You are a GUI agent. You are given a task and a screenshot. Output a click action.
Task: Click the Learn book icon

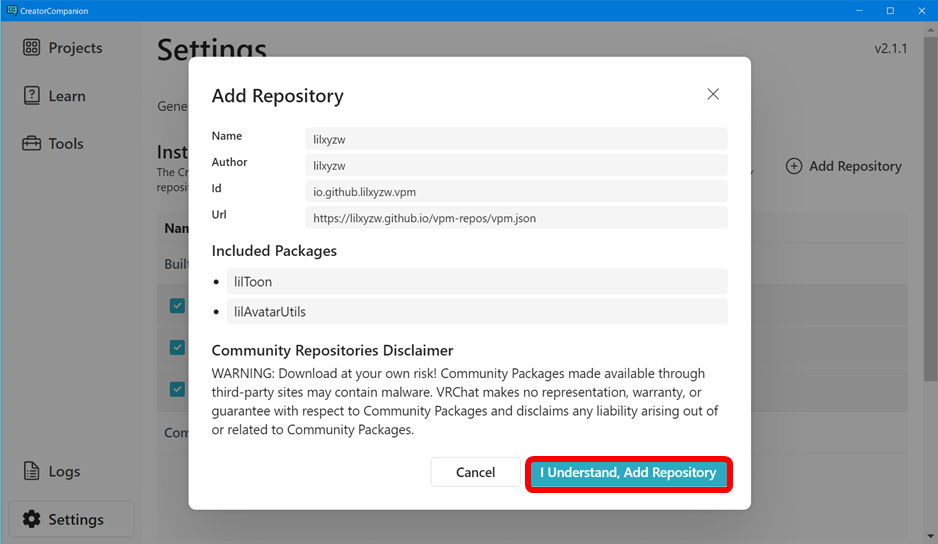[32, 96]
